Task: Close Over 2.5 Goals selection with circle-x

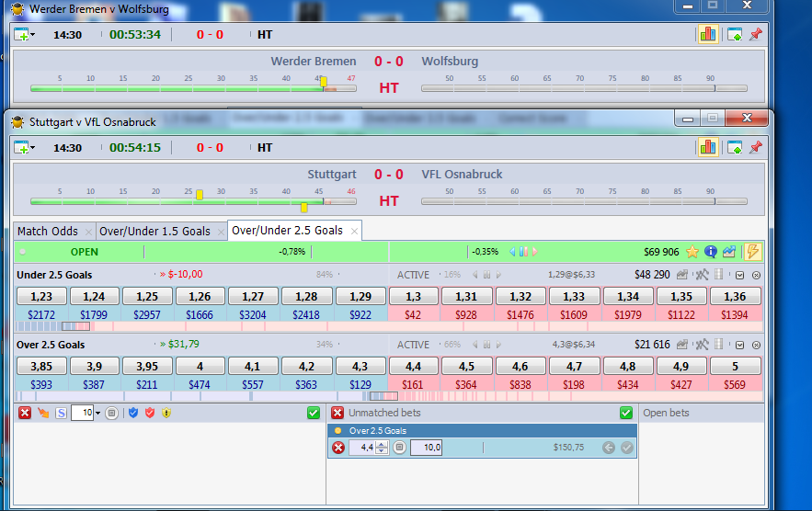Action: (x=756, y=346)
